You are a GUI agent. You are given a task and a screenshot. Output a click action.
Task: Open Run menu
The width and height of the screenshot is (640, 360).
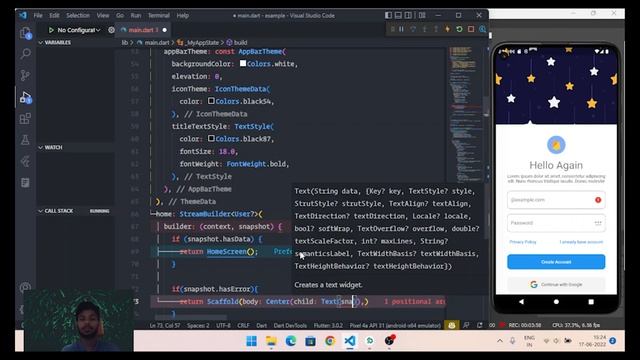tap(136, 16)
